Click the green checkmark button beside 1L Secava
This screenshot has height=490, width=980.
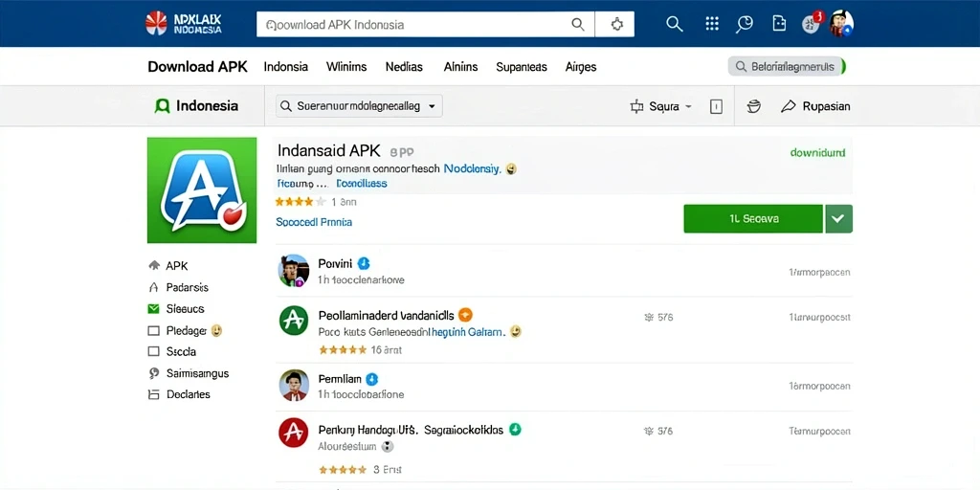point(838,219)
